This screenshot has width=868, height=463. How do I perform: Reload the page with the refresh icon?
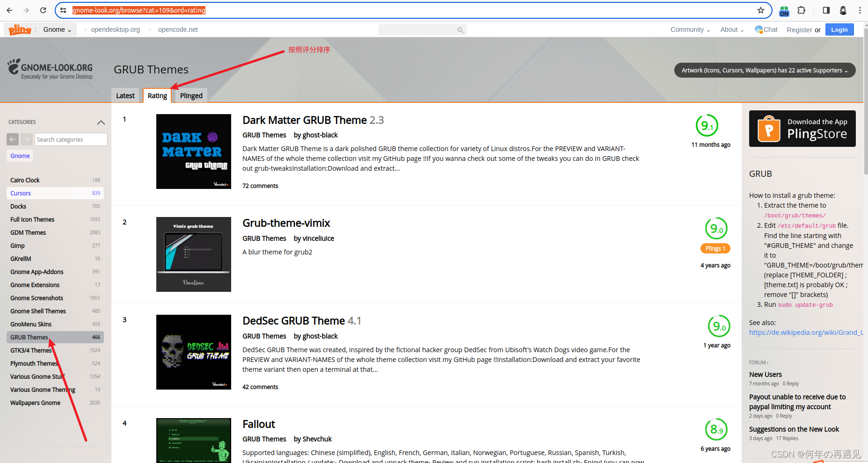coord(43,10)
